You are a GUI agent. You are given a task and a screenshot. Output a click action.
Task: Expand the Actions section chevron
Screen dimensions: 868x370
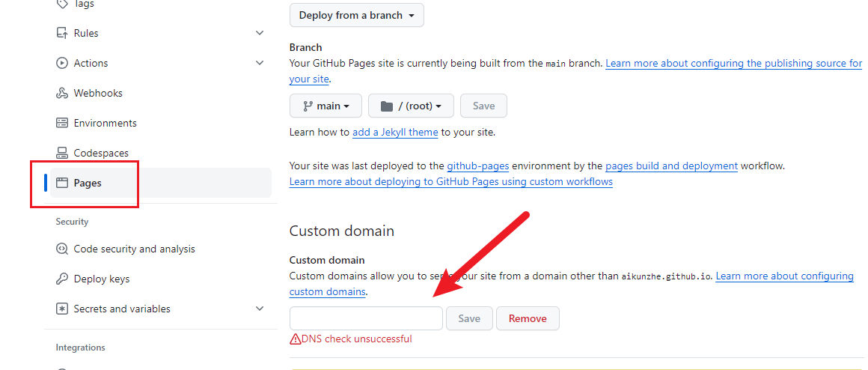(x=260, y=63)
